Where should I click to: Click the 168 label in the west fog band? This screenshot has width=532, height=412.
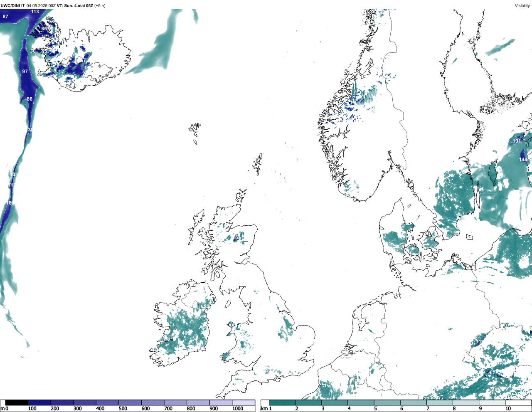point(10,203)
